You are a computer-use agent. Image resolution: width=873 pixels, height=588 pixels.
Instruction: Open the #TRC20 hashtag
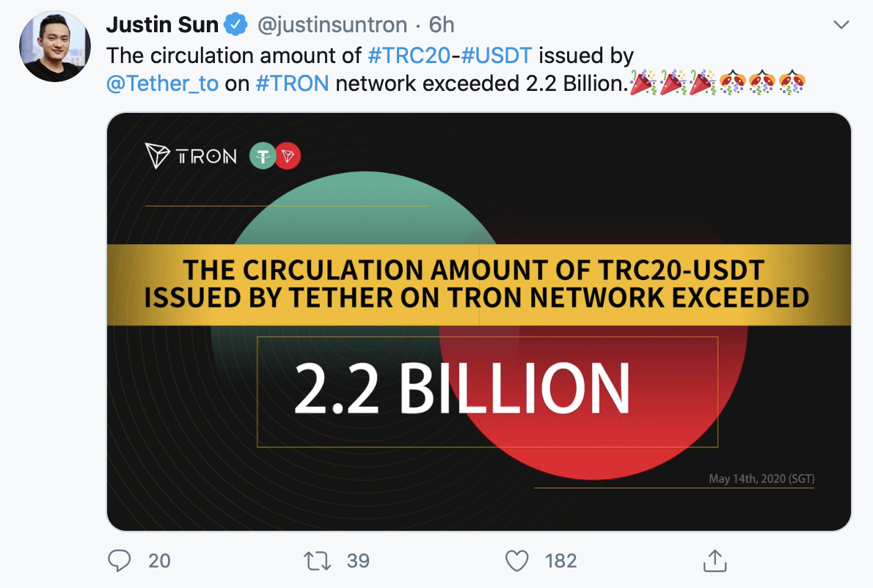(406, 55)
